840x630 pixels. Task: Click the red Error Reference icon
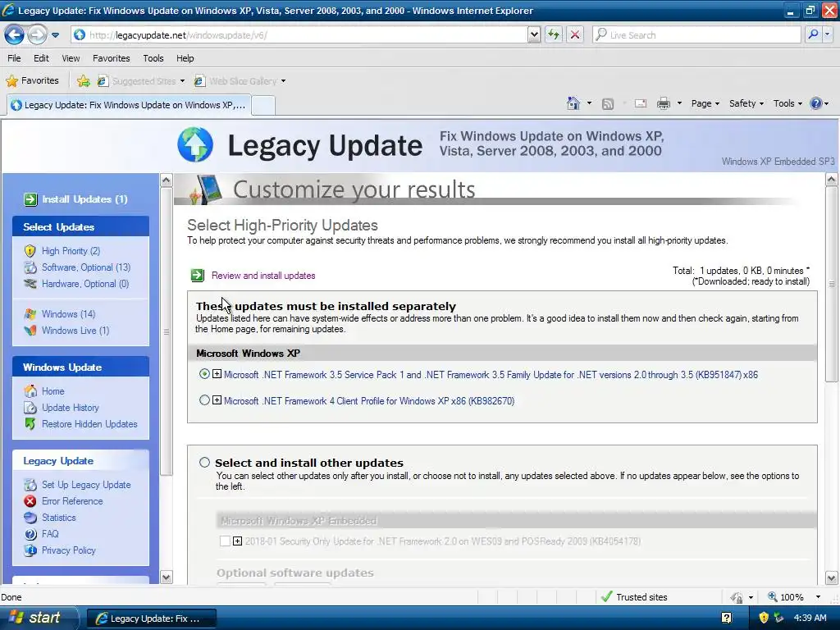click(x=30, y=501)
